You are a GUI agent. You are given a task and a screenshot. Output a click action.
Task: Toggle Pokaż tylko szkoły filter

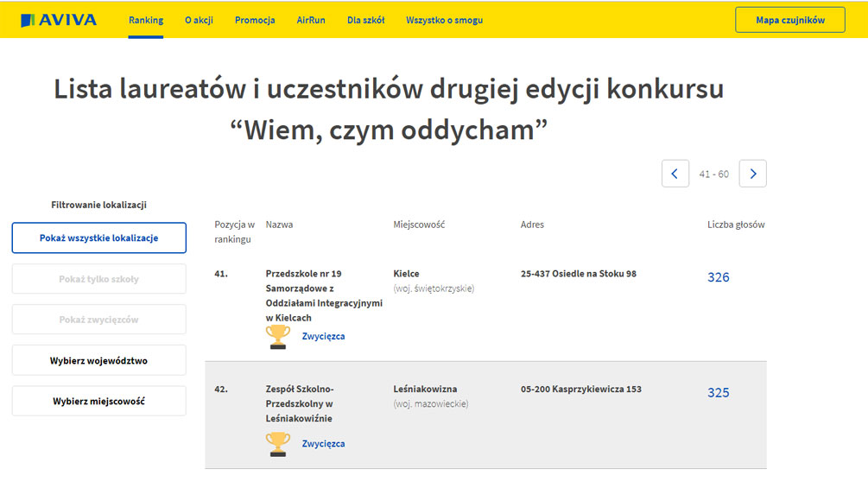coord(98,279)
